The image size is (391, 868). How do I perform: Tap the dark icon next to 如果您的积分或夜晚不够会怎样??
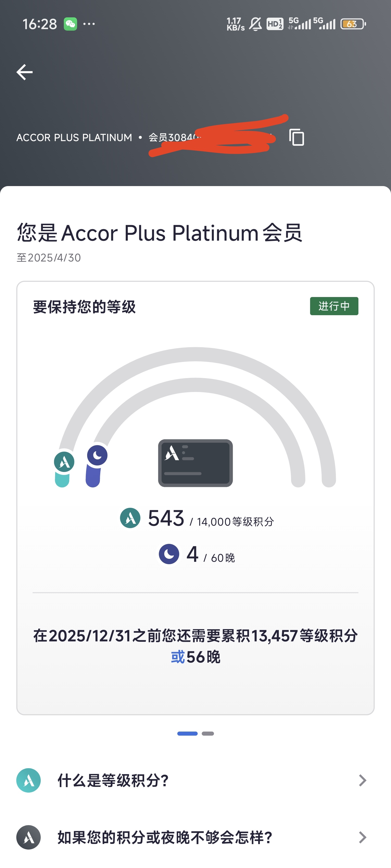click(x=29, y=837)
